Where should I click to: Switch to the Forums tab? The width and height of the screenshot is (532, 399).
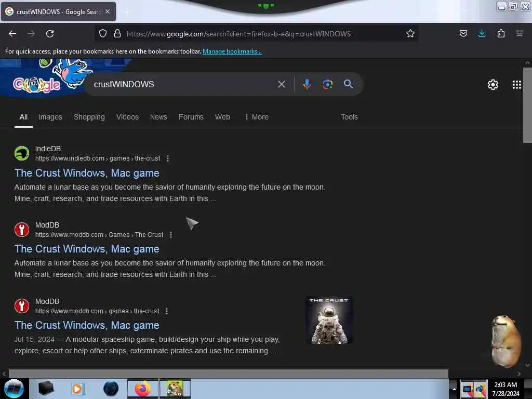click(191, 117)
